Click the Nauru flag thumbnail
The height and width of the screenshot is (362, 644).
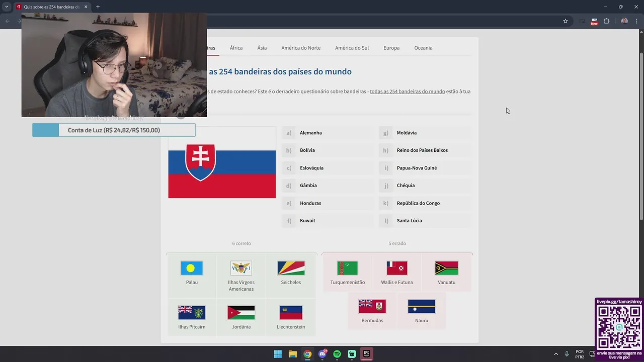(422, 306)
